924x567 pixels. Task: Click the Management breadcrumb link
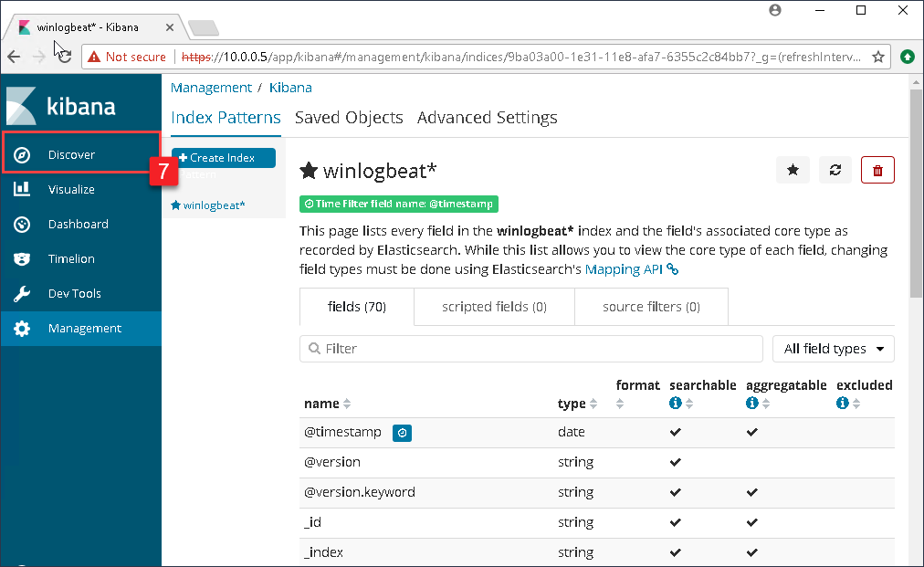[211, 88]
